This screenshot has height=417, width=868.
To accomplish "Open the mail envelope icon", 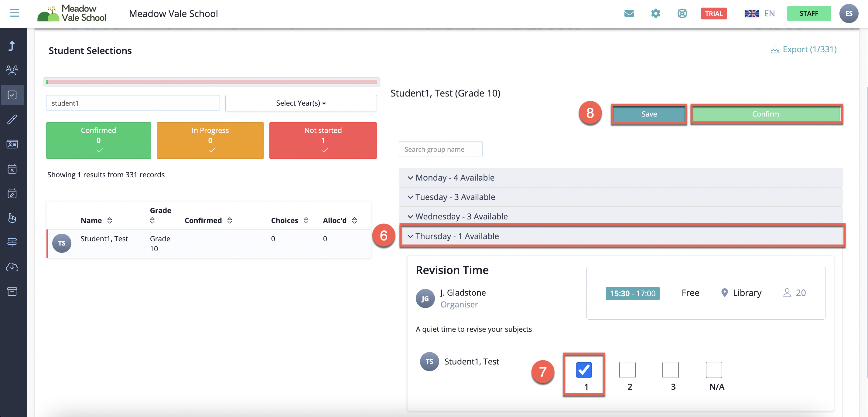I will tap(629, 13).
